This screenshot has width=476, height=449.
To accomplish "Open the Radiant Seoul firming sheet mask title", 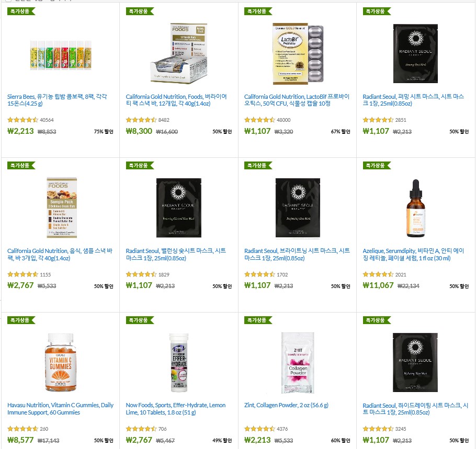I will (413, 100).
